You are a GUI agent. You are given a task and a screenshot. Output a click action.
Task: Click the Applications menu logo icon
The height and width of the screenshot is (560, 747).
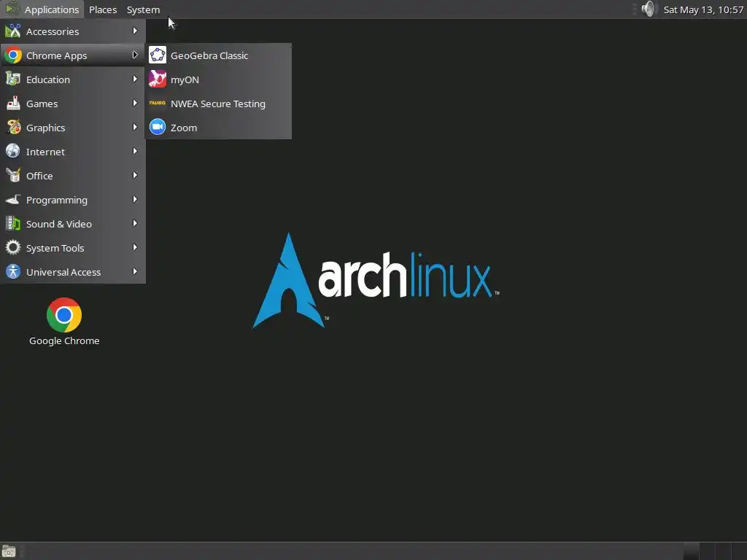12,9
